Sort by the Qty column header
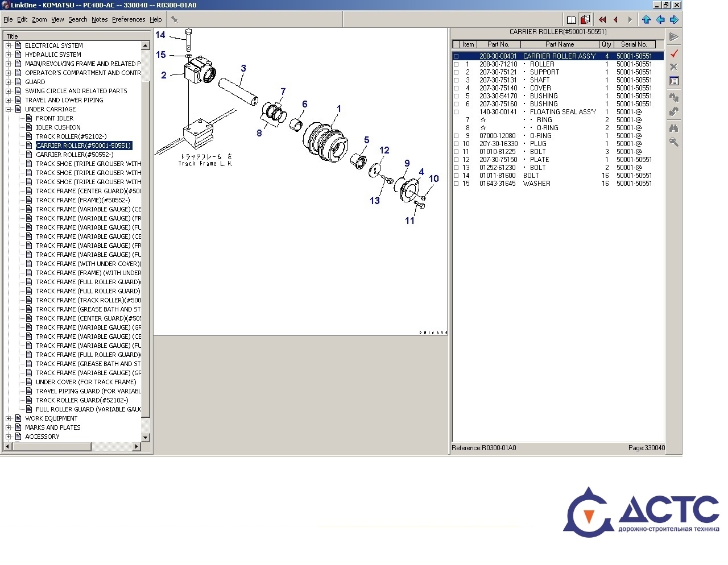This screenshot has width=728, height=565. coord(606,44)
